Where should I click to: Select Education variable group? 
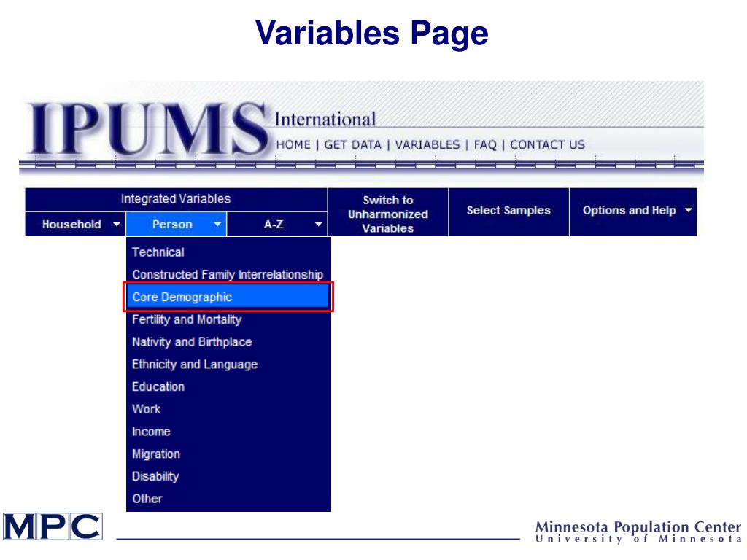pyautogui.click(x=228, y=386)
